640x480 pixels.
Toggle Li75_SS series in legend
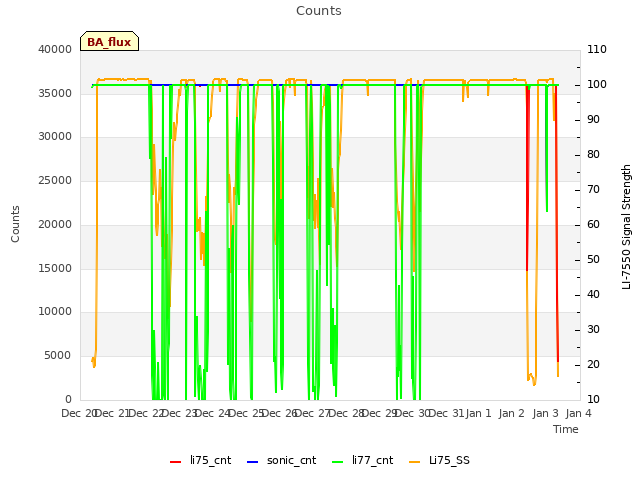tap(439, 460)
